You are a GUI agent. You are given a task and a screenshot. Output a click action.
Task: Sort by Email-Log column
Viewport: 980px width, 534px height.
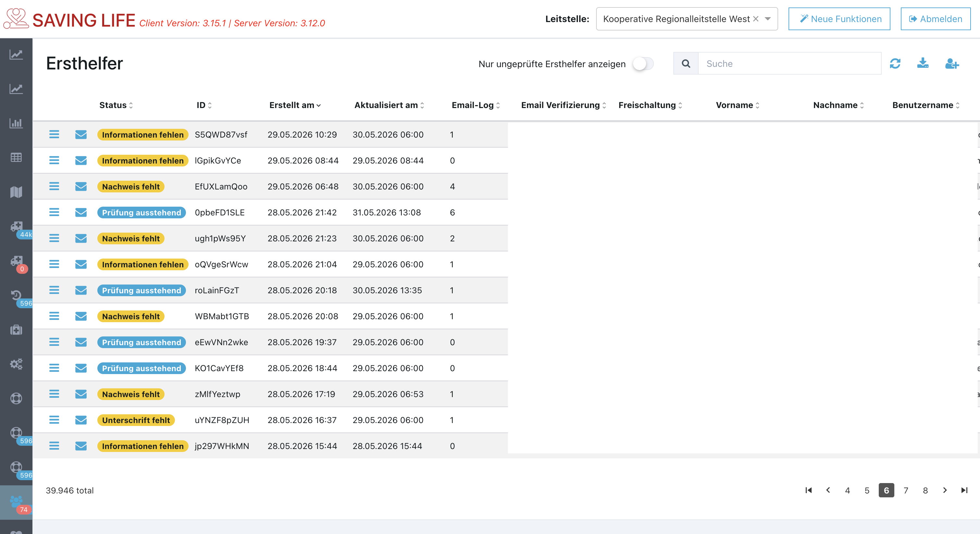point(475,105)
